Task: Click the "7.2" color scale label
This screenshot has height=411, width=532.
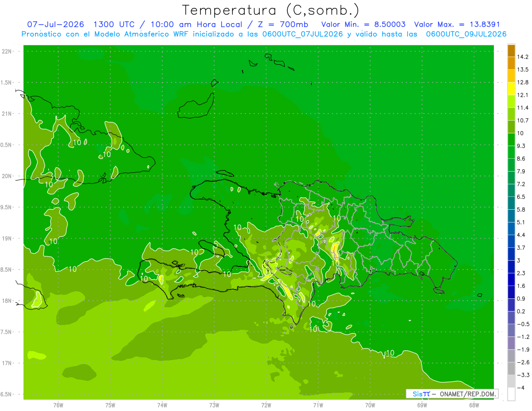Action: [x=521, y=184]
